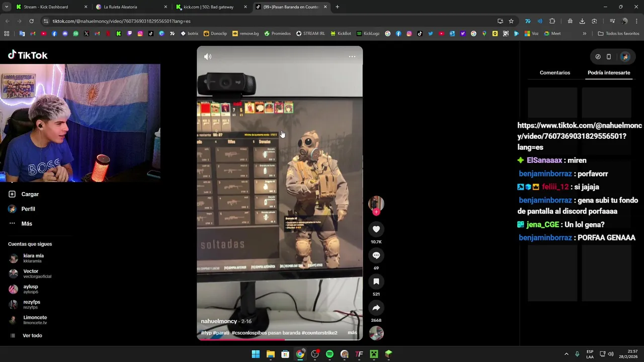644x362 pixels.
Task: Bookmark this page with the star icon
Action: (x=511, y=21)
